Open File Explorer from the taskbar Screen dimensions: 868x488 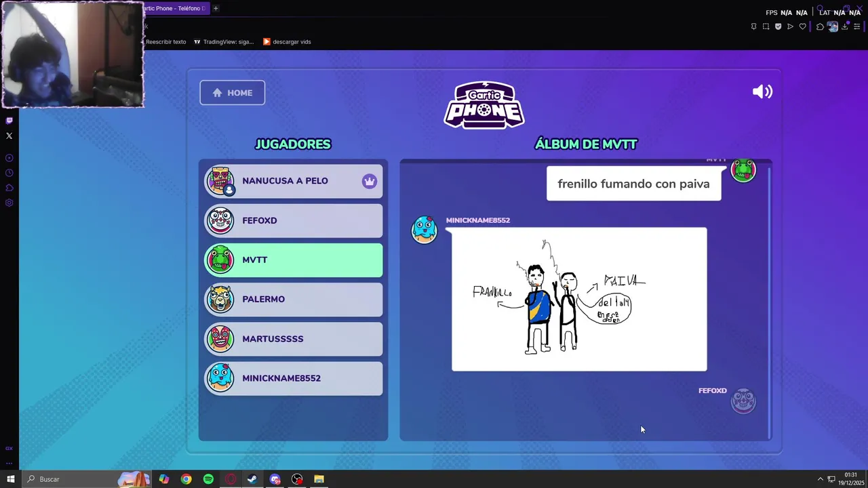tap(319, 479)
